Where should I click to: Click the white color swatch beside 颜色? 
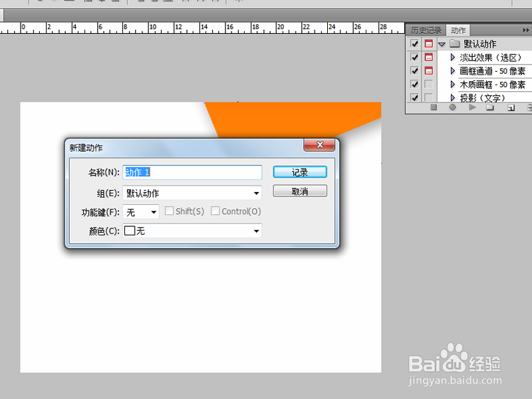coord(130,231)
